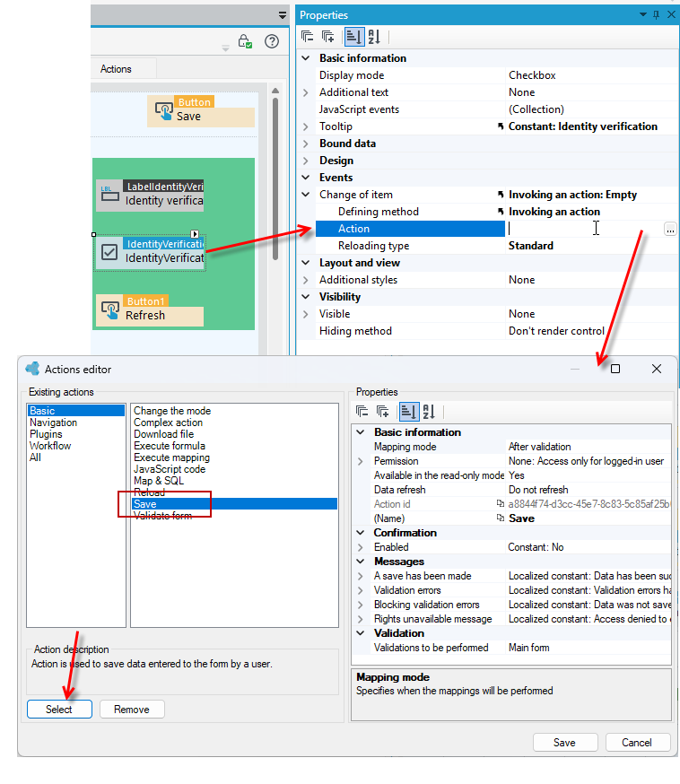Collapse the Events section

(306, 178)
